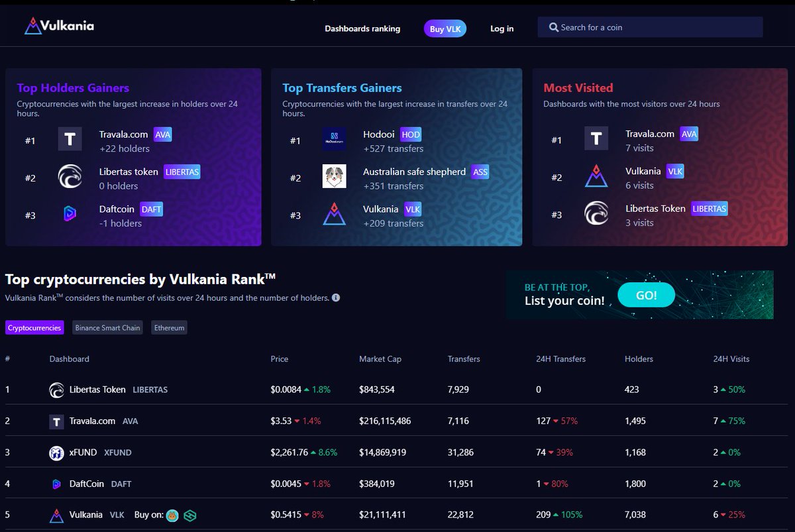Focus the Search for a coin field
This screenshot has height=532, width=795.
click(650, 27)
